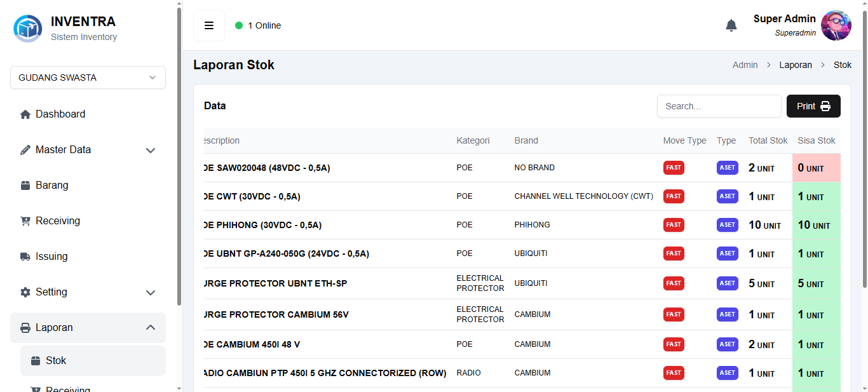Viewport: 868px width, 392px height.
Task: Click the Barang box icon
Action: point(25,186)
